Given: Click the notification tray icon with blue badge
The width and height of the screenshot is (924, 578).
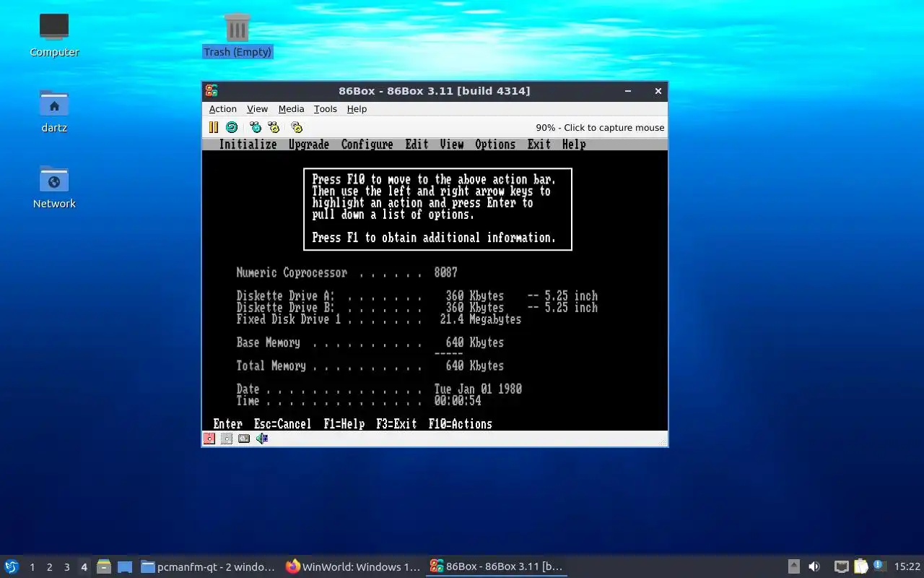Looking at the screenshot, I should tap(879, 566).
